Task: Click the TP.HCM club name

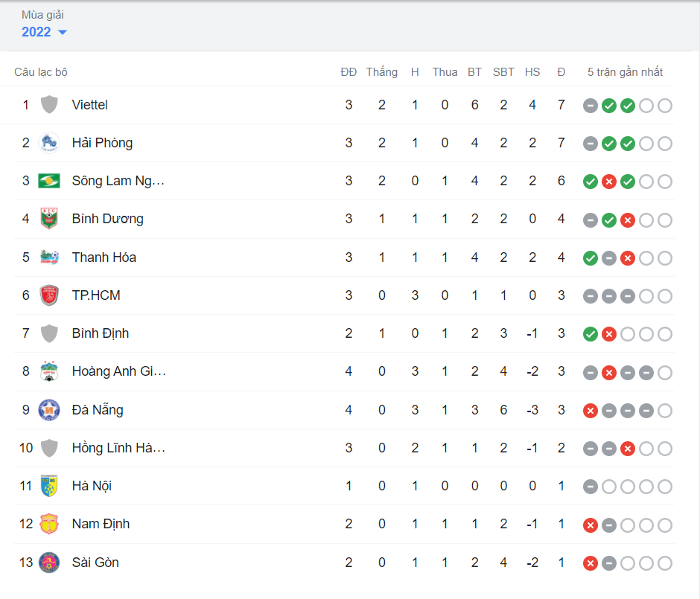Action: (96, 295)
